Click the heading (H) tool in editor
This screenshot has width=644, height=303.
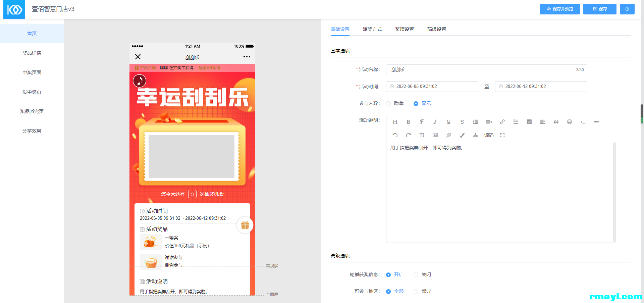pyautogui.click(x=395, y=122)
